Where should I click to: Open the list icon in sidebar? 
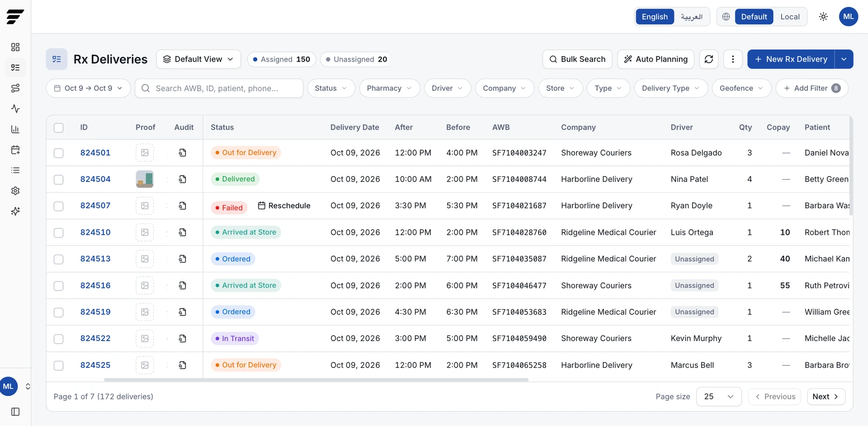(16, 170)
